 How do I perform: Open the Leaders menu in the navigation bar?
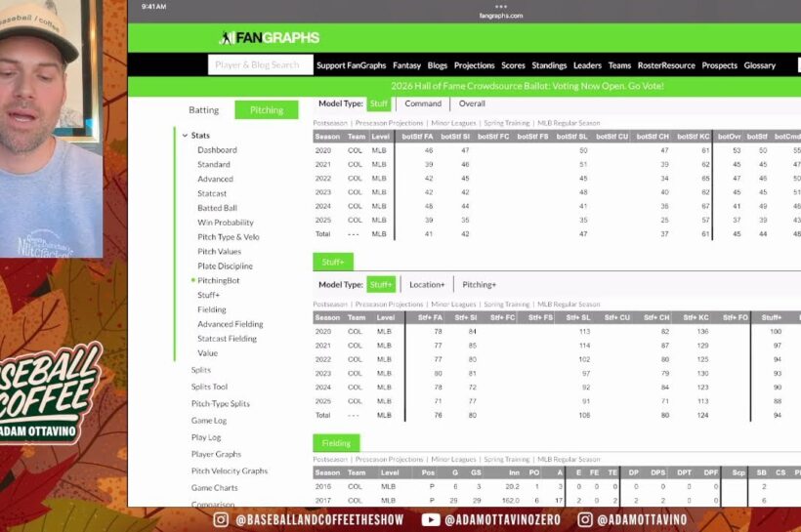pyautogui.click(x=587, y=65)
